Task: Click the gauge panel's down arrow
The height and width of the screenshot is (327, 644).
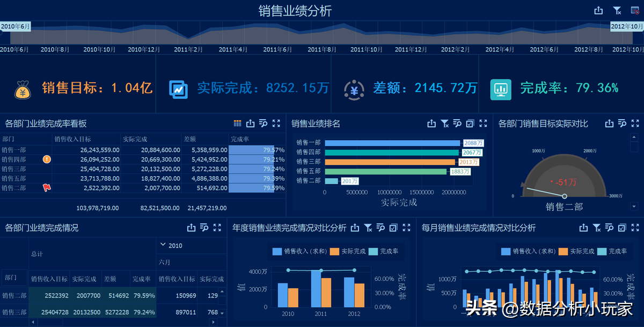Action: tap(634, 206)
